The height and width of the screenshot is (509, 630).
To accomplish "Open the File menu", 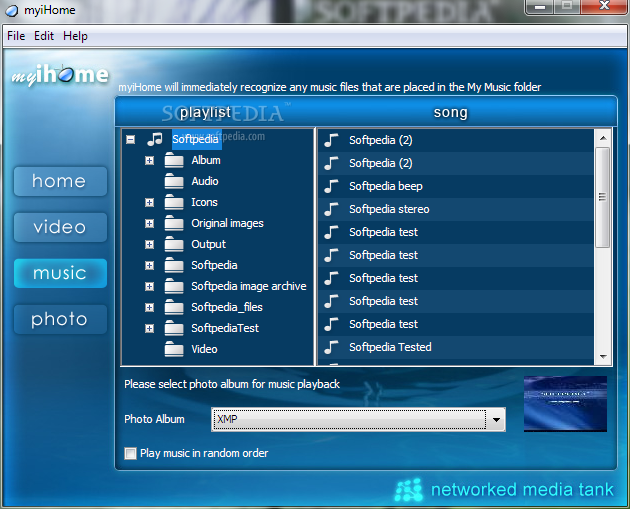I will [x=16, y=36].
